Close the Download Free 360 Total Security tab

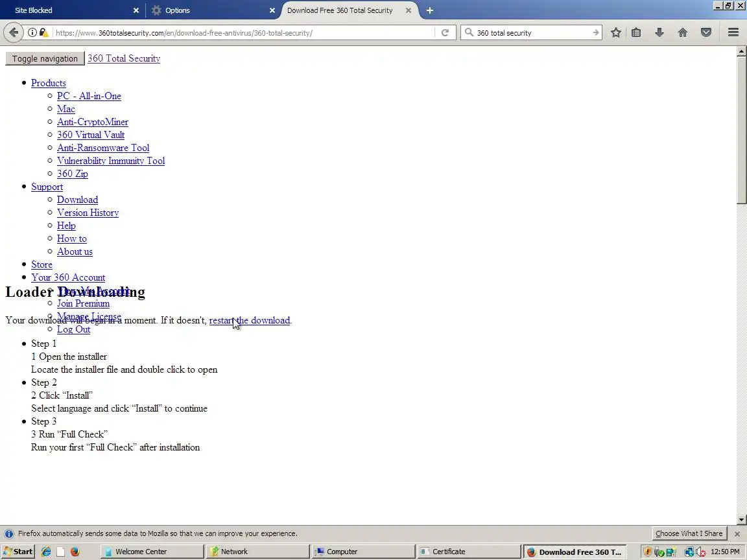[409, 10]
